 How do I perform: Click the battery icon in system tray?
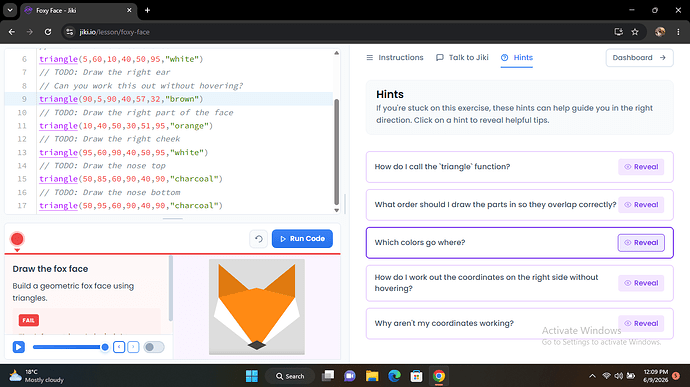(x=631, y=376)
